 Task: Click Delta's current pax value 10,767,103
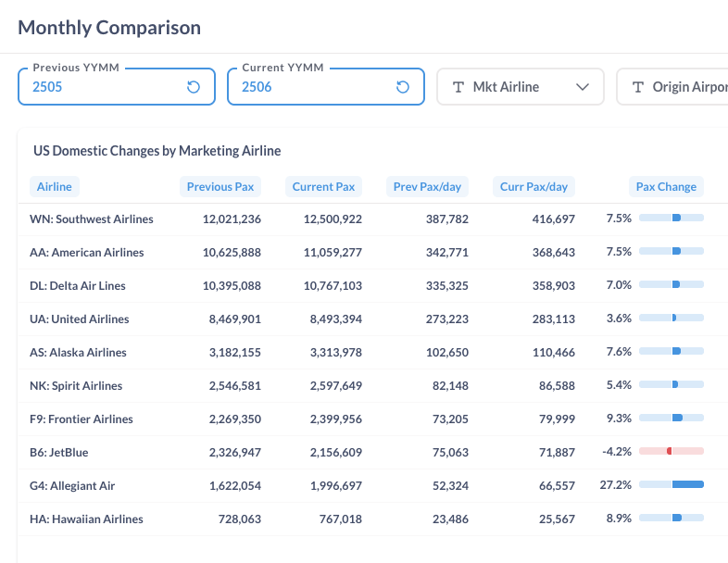(333, 286)
